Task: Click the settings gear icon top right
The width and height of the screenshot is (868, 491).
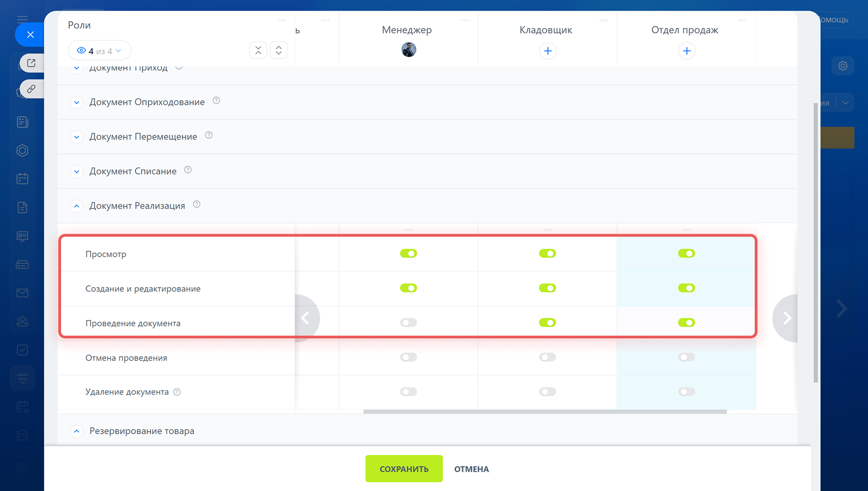Action: pyautogui.click(x=843, y=66)
